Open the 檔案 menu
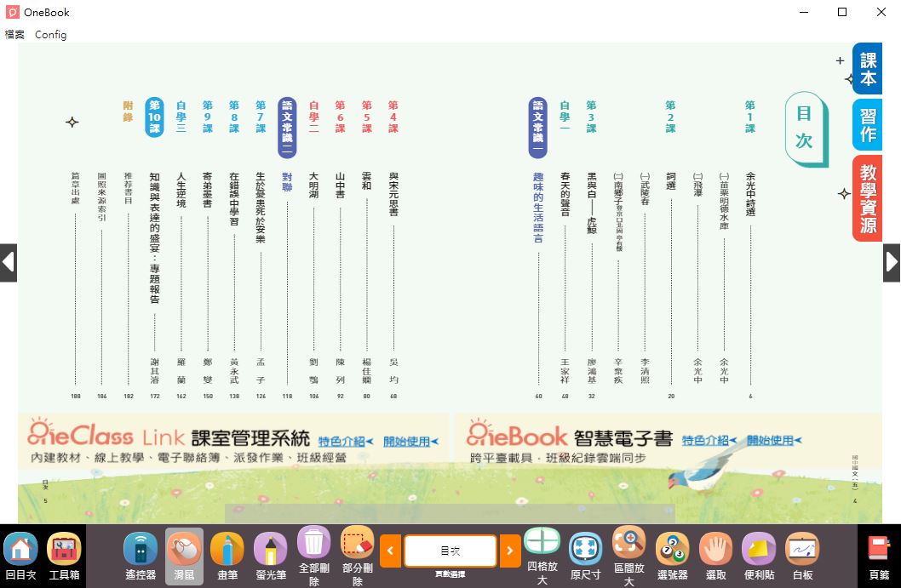The width and height of the screenshot is (901, 588). pyautogui.click(x=14, y=34)
